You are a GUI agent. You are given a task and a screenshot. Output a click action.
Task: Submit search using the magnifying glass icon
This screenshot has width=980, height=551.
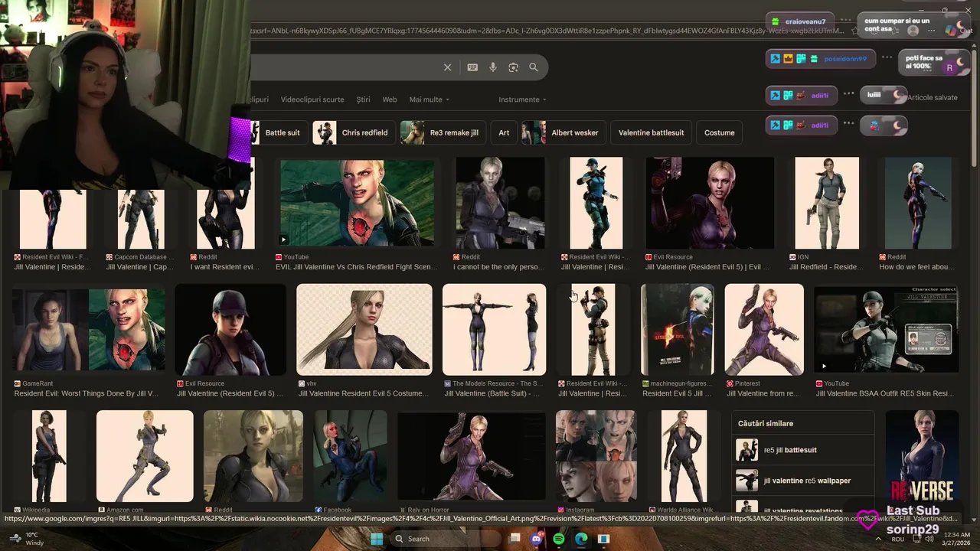[x=534, y=67]
